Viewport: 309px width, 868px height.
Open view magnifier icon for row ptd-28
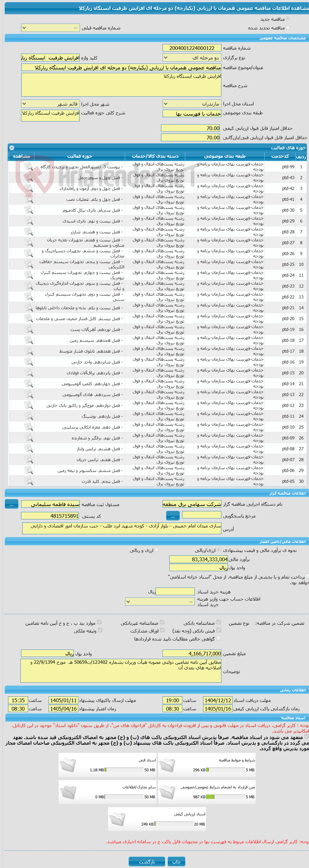(x=28, y=232)
